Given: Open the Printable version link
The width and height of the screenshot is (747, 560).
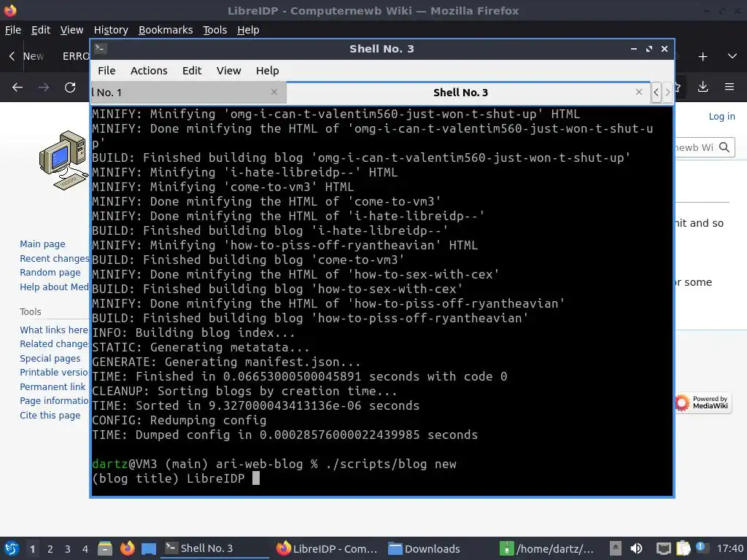Looking at the screenshot, I should 54,373.
